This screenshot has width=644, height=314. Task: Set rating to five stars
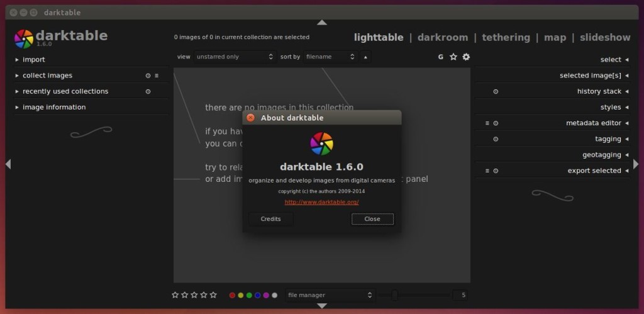click(213, 294)
